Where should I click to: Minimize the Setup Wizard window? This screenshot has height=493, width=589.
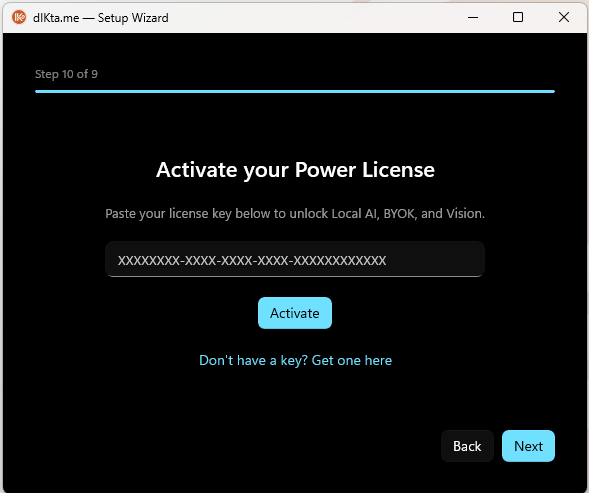(473, 17)
